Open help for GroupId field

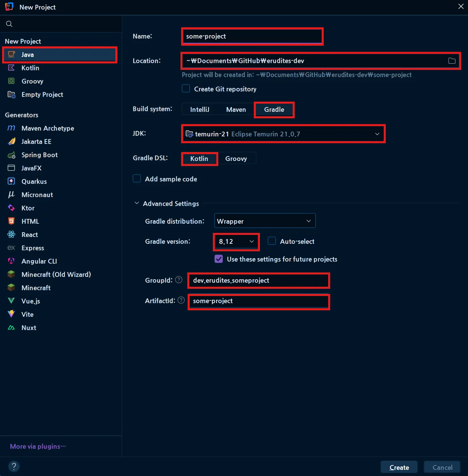pyautogui.click(x=179, y=280)
